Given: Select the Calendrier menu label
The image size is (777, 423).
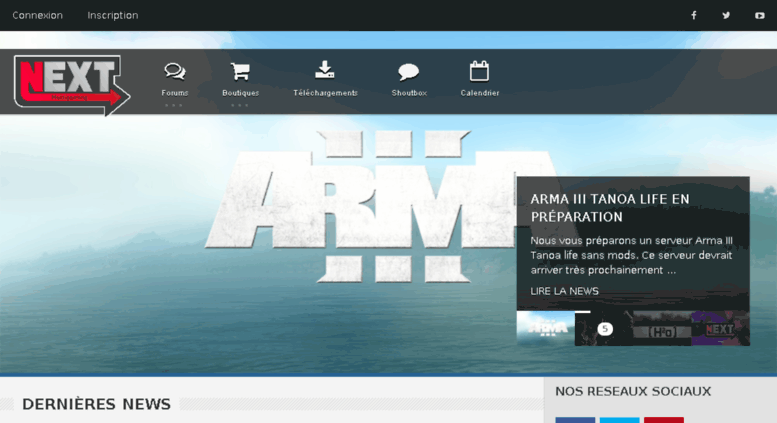Looking at the screenshot, I should click(480, 93).
